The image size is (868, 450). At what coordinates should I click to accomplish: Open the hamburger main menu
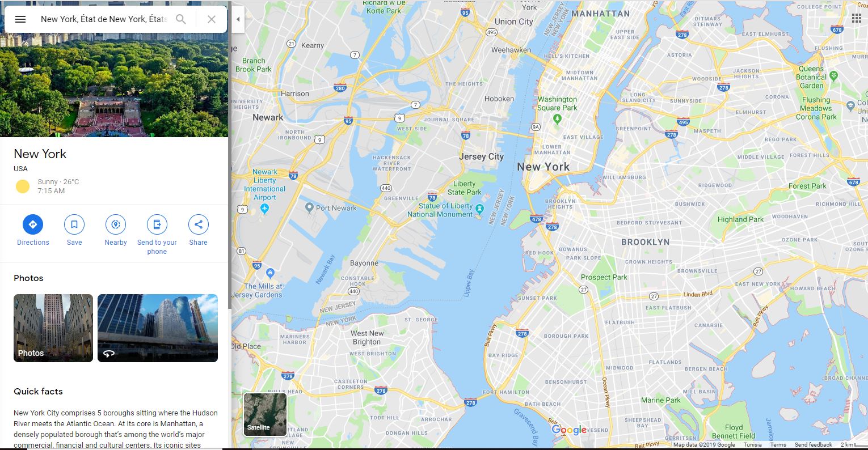[20, 19]
